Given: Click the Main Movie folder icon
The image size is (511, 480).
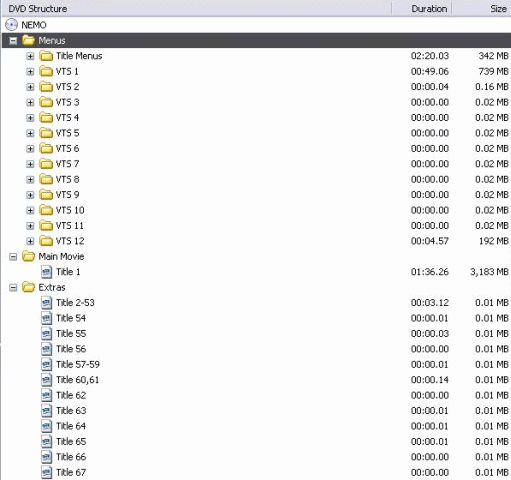Looking at the screenshot, I should [29, 256].
